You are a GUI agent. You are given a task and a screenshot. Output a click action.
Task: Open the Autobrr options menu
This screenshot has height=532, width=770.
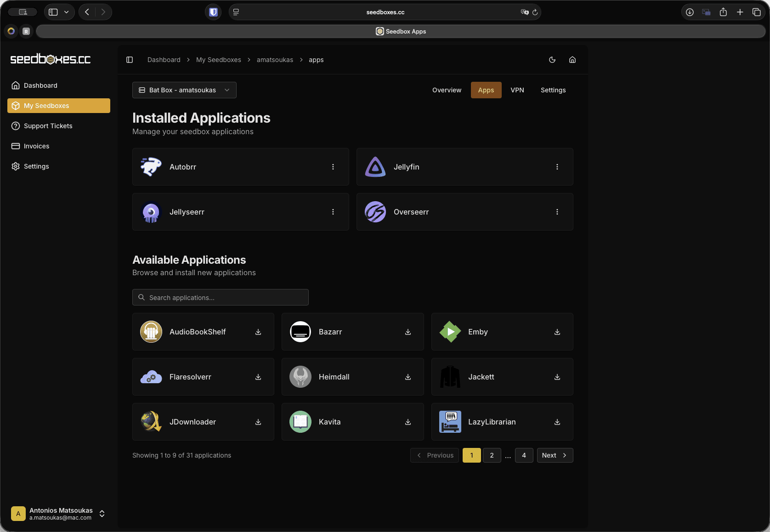click(x=333, y=167)
